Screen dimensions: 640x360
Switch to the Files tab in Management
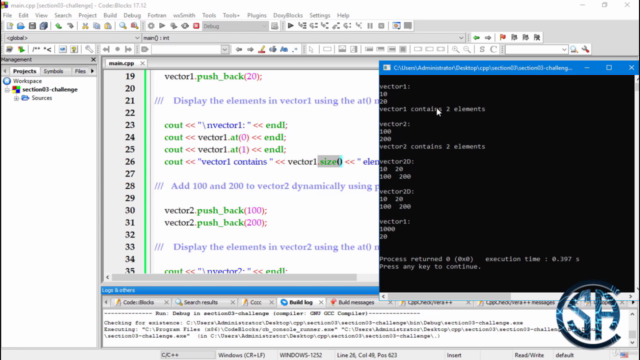[80, 71]
